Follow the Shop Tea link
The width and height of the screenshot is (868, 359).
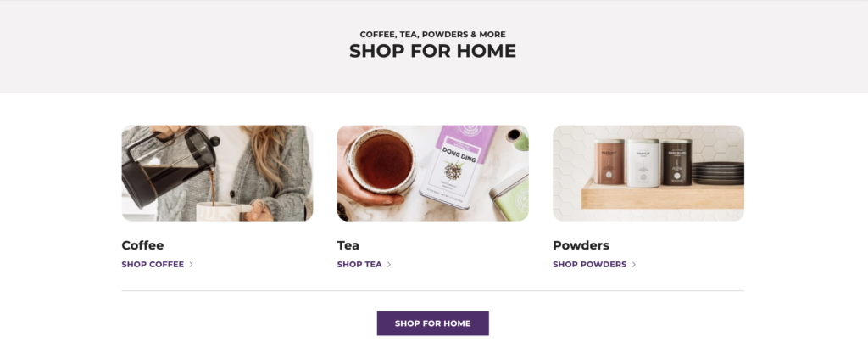[359, 265]
